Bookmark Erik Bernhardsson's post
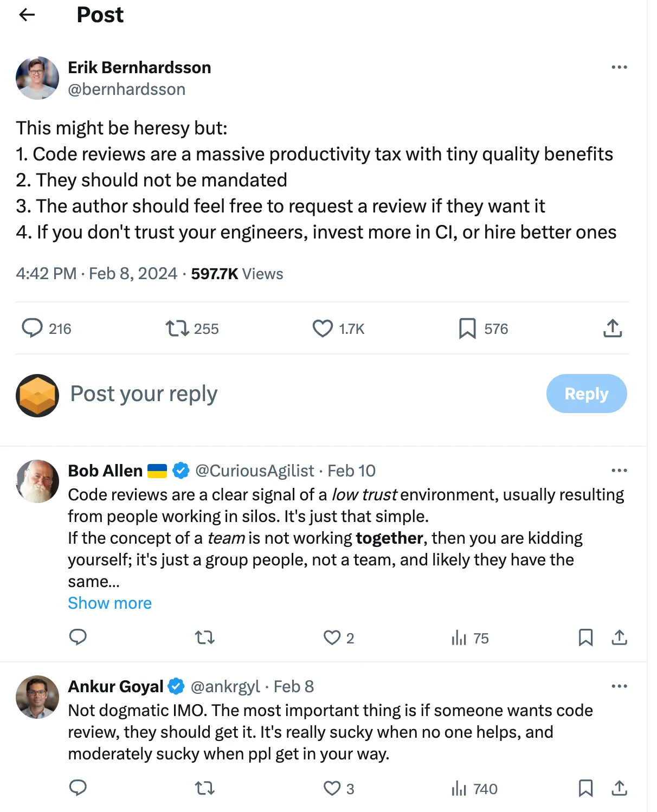The width and height of the screenshot is (657, 812). [466, 328]
